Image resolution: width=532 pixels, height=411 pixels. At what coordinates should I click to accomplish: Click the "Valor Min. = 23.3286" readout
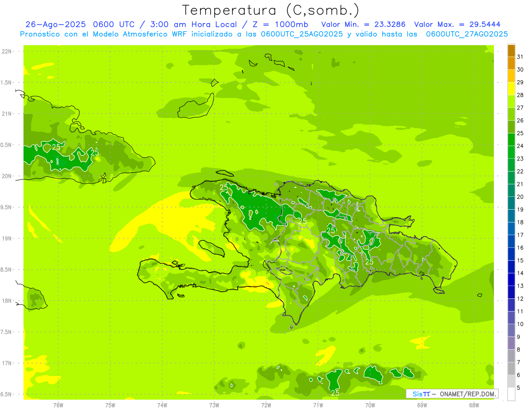tap(363, 24)
